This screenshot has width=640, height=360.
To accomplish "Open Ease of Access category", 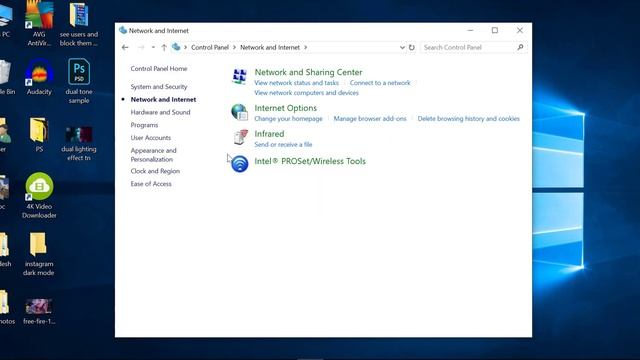I will point(151,184).
